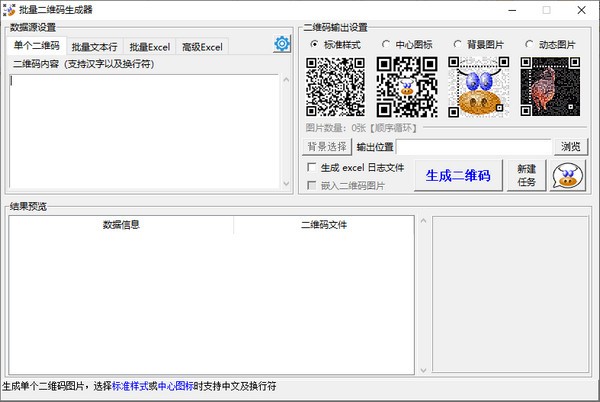Screen dimensions: 600x402
Task: Click the content box scroll down arrow
Action: coord(286,184)
